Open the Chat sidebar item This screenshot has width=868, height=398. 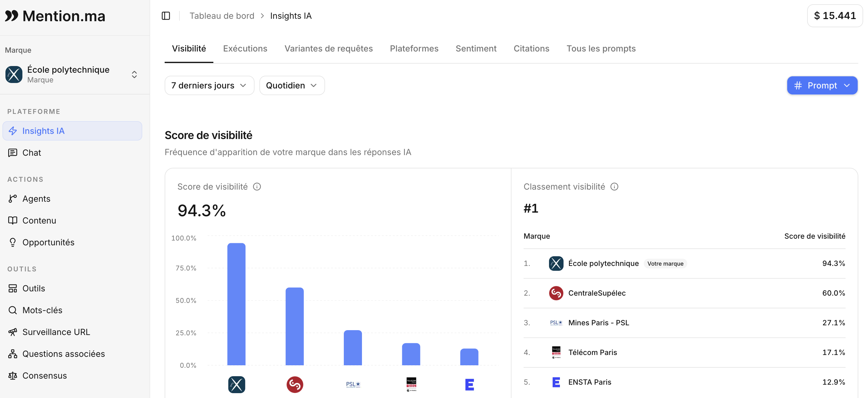(x=72, y=153)
